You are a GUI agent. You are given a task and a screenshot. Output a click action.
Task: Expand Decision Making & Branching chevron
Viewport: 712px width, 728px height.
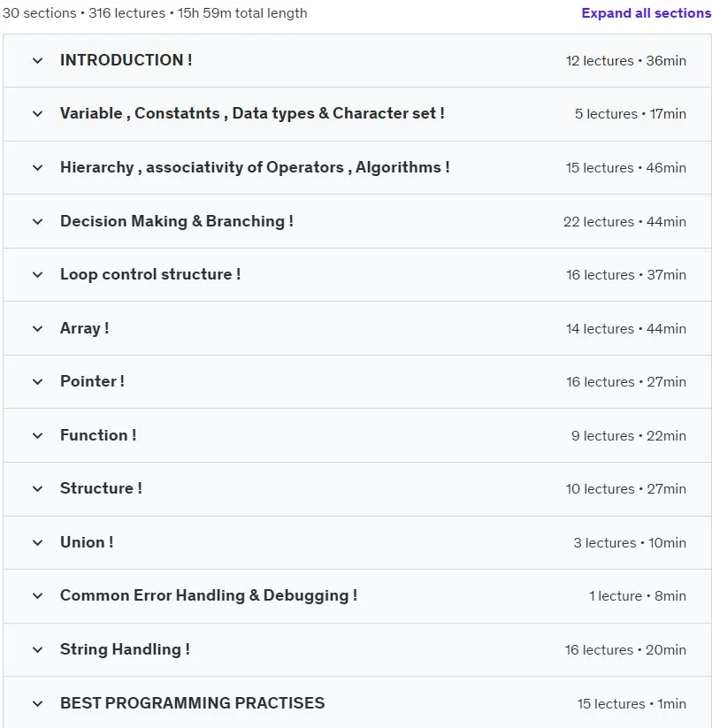(38, 221)
